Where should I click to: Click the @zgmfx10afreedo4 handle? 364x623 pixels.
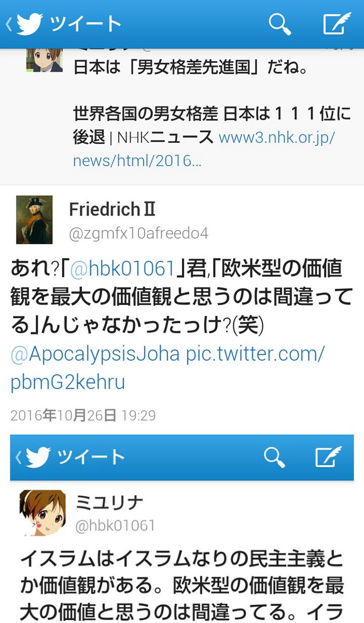139,233
